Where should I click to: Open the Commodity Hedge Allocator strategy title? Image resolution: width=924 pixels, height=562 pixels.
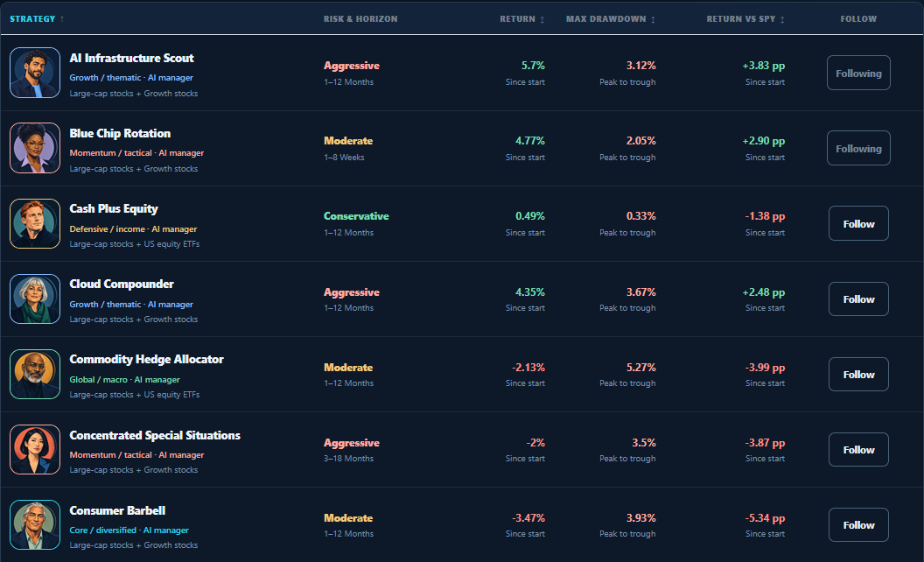[147, 359]
